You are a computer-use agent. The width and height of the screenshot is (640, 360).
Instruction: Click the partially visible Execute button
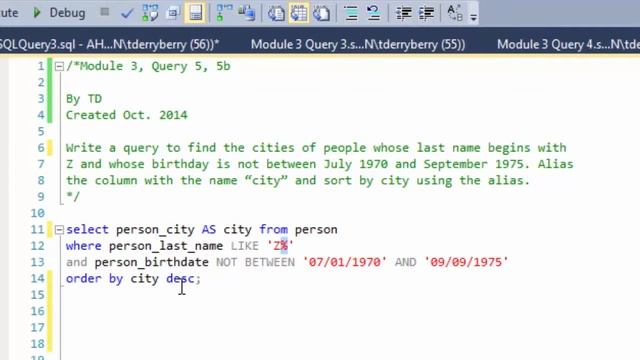[x=9, y=13]
